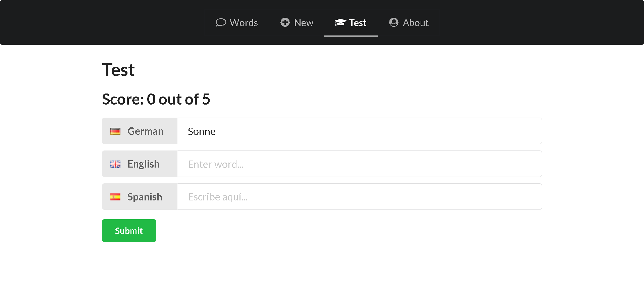Click the Score 0 out of 5 heading
644x308 pixels.
156,99
